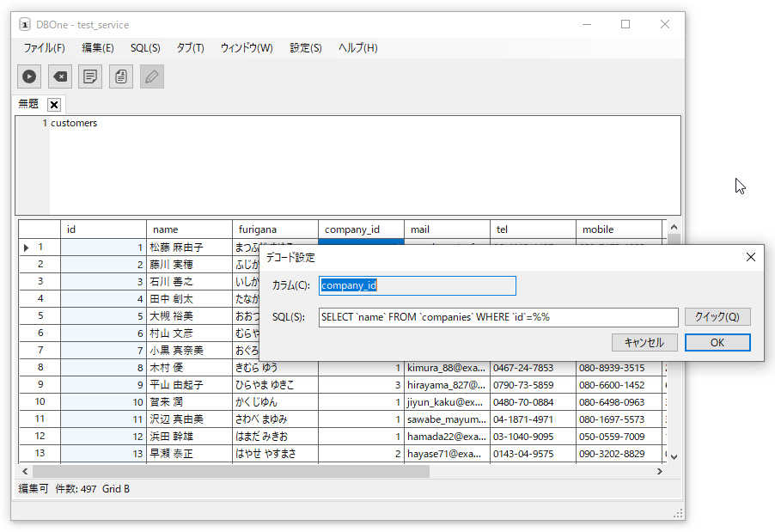Click the run query play icon
The height and width of the screenshot is (532, 775).
coord(29,76)
